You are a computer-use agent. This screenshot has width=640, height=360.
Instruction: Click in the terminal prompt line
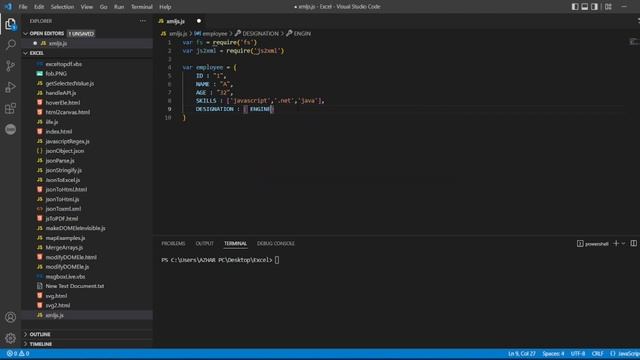click(x=220, y=260)
